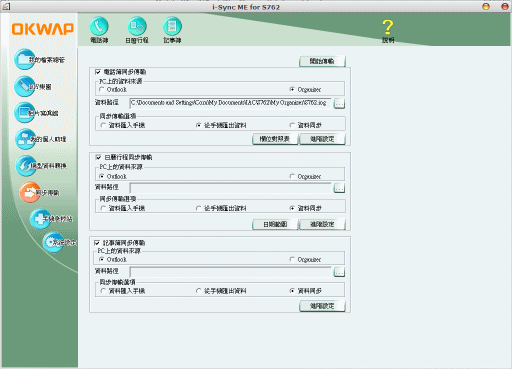Choose data sync (資料同步) for Calendar
This screenshot has height=369, width=512.
(292, 208)
